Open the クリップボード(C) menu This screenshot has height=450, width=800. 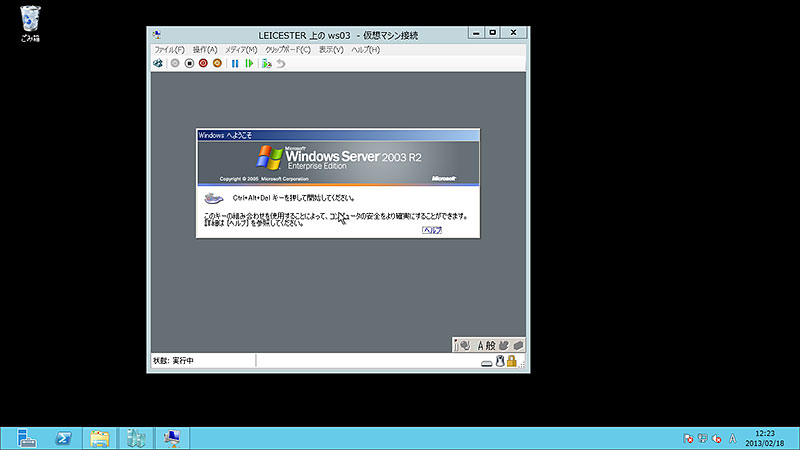(x=288, y=49)
